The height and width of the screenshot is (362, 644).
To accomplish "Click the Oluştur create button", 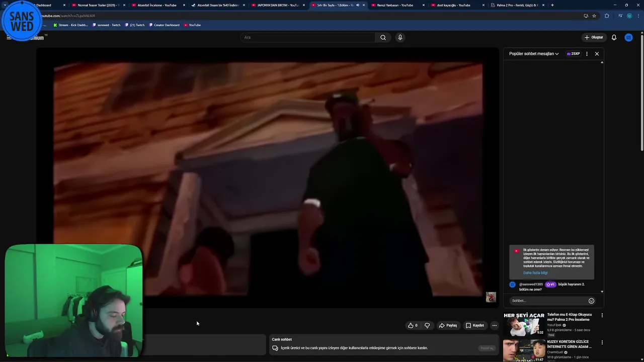I will (594, 37).
